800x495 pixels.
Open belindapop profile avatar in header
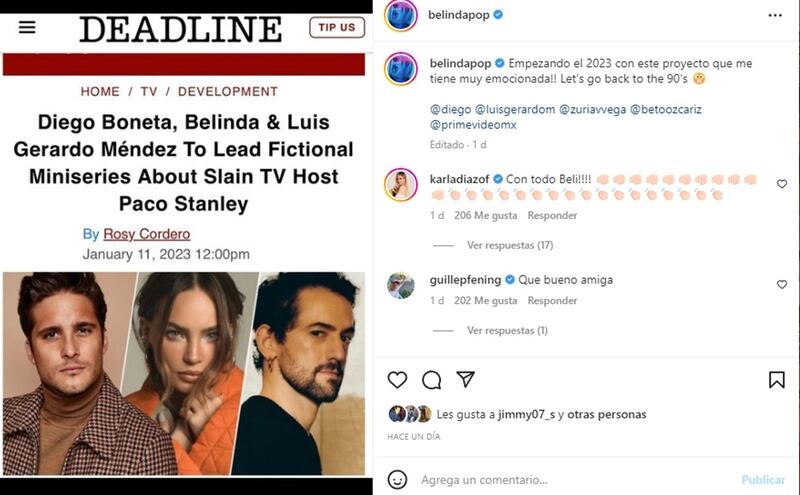401,15
